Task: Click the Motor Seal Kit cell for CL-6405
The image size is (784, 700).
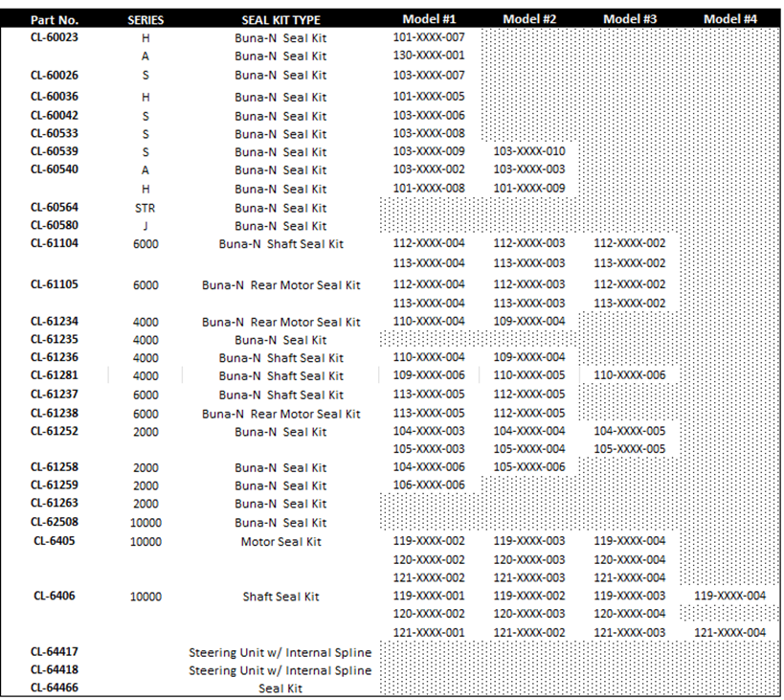Action: tap(280, 541)
